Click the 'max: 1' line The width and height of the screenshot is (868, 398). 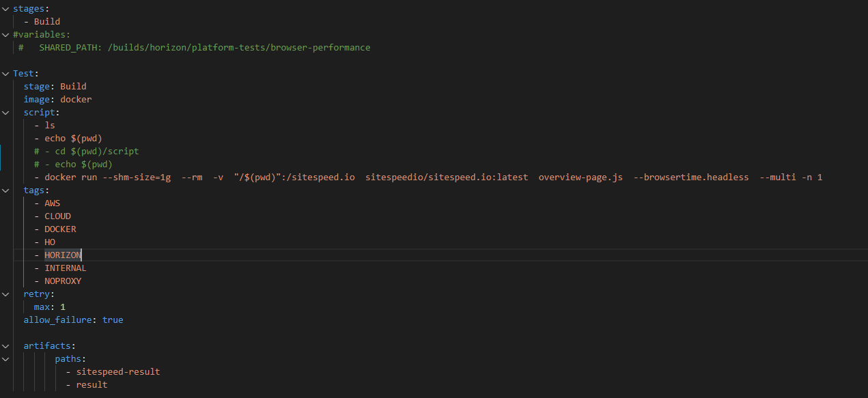(50, 307)
